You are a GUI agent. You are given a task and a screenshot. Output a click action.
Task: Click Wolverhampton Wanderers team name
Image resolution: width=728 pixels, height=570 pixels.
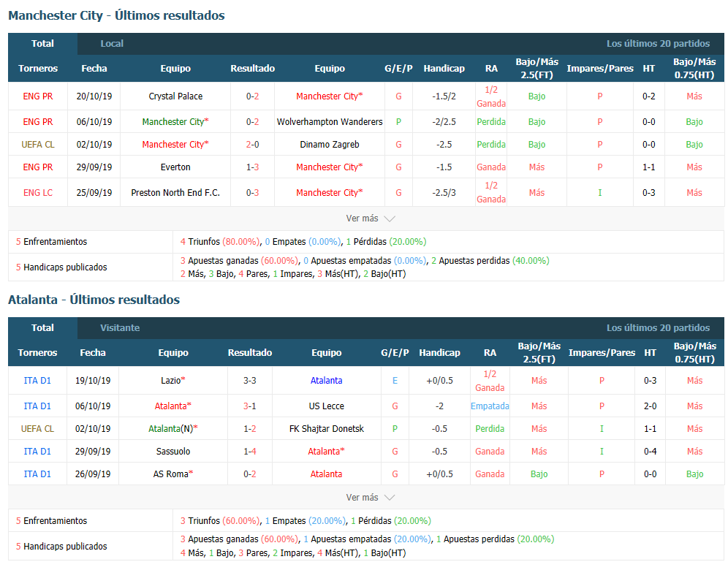point(330,121)
